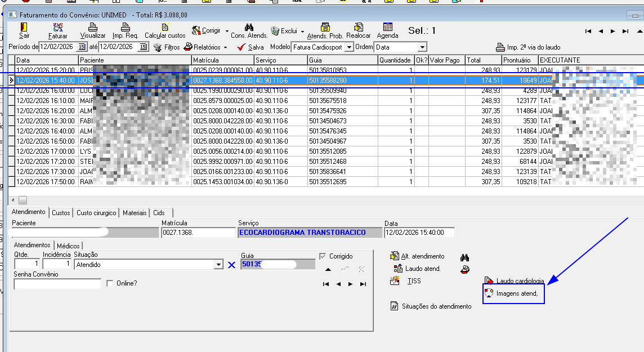
Task: Toggle the Online? checkbox
Action: pos(110,283)
